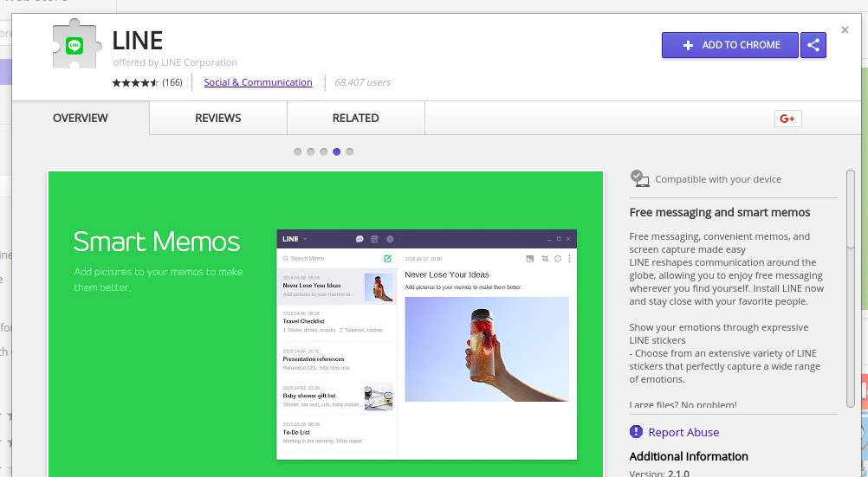This screenshot has width=868, height=477.
Task: Close the extension detail dialog
Action: [x=845, y=30]
